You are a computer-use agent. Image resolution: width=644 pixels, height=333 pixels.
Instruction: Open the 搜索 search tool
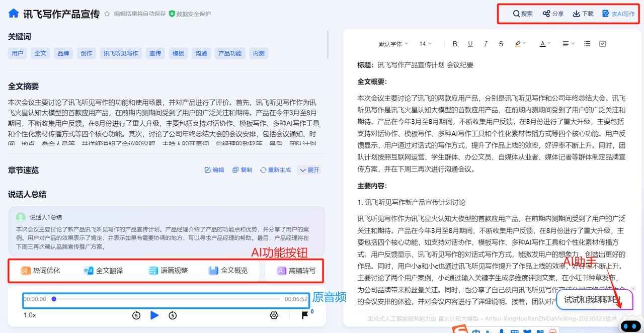click(523, 14)
